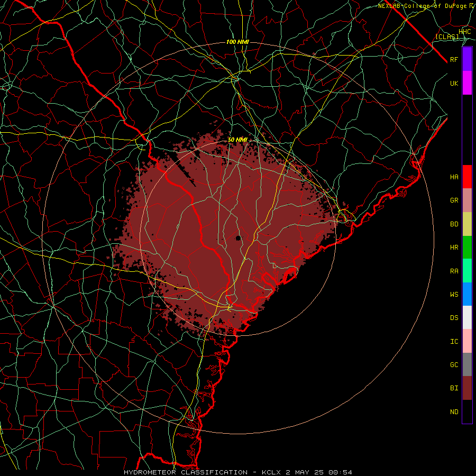
Task: Click the BD yellow legend swatch
Action: point(467,224)
